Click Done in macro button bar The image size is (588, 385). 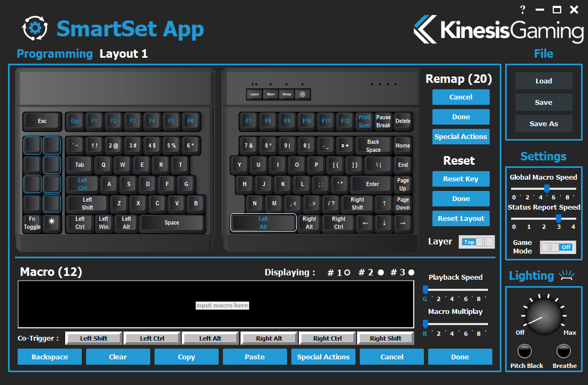460,357
